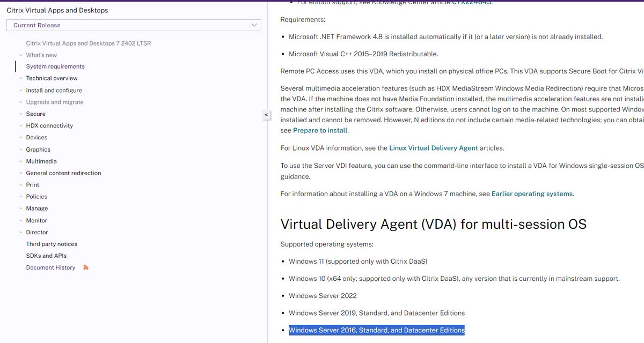Click Microsoft Visual C++ 2015–2019 Redistributable text
The image size is (644, 343).
point(363,54)
